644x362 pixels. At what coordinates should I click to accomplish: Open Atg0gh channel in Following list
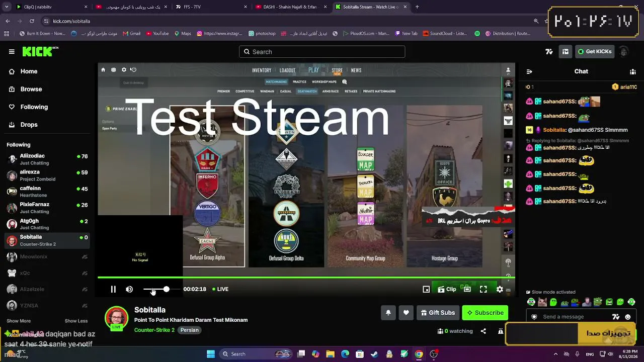pos(48,224)
